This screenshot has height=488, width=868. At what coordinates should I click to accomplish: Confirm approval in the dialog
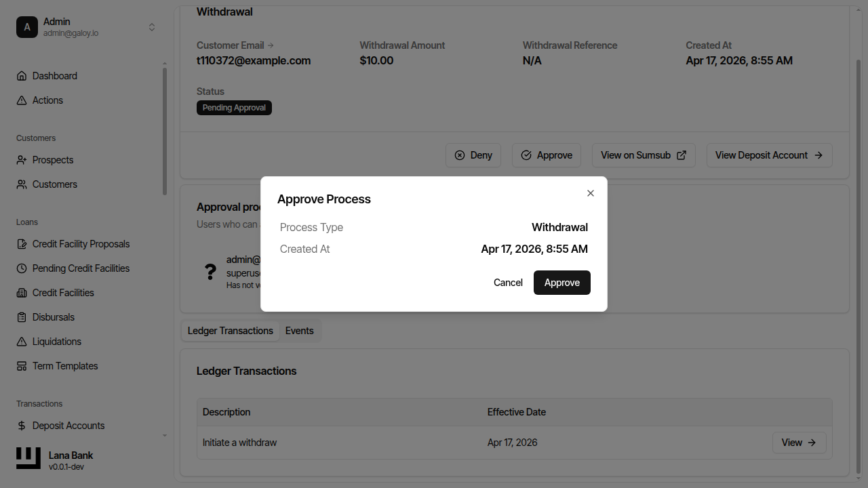pos(561,283)
